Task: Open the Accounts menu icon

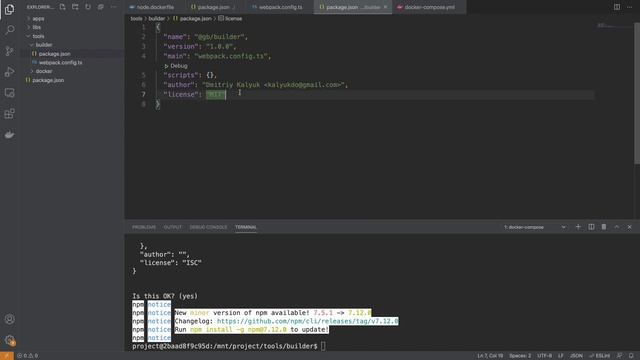Action: click(x=9, y=319)
